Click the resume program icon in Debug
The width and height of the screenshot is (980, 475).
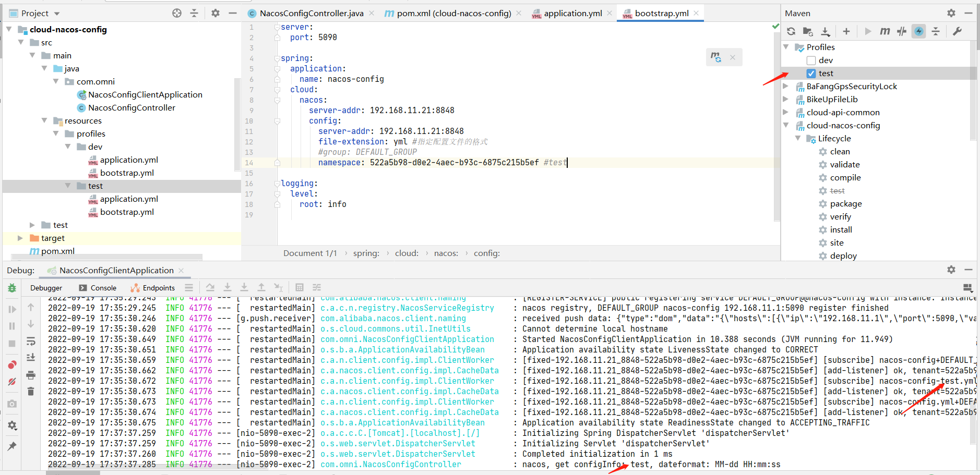[x=12, y=309]
